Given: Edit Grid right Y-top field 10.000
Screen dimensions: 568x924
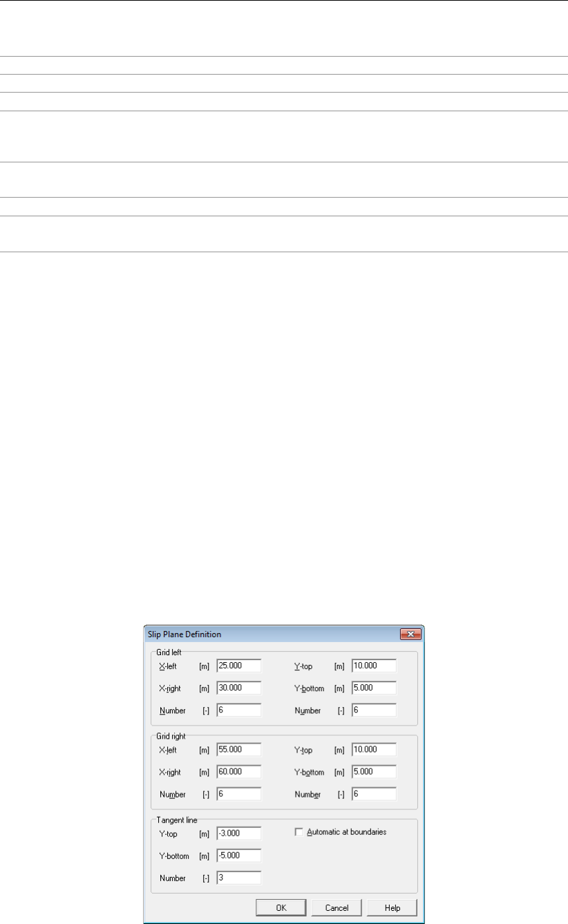Looking at the screenshot, I should click(x=374, y=750).
